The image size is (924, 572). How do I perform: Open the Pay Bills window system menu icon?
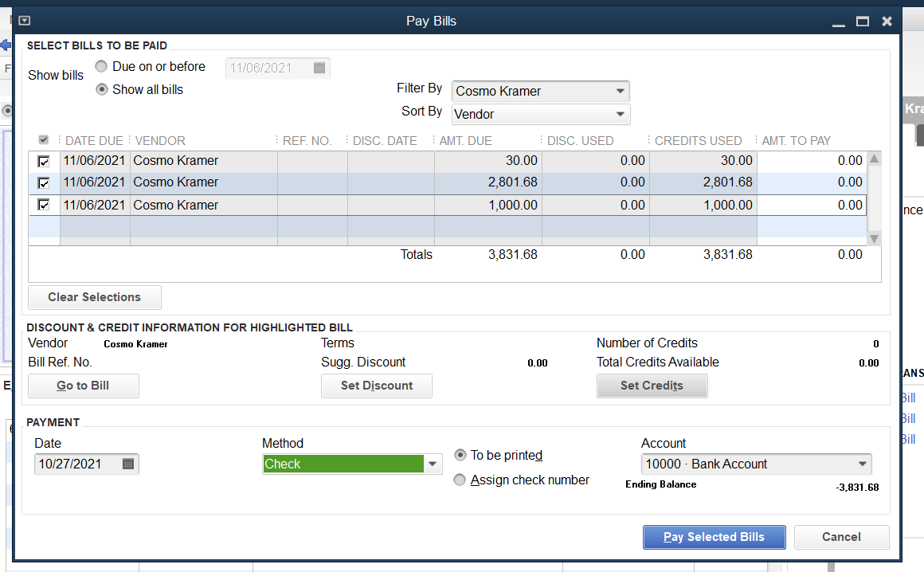pyautogui.click(x=24, y=21)
